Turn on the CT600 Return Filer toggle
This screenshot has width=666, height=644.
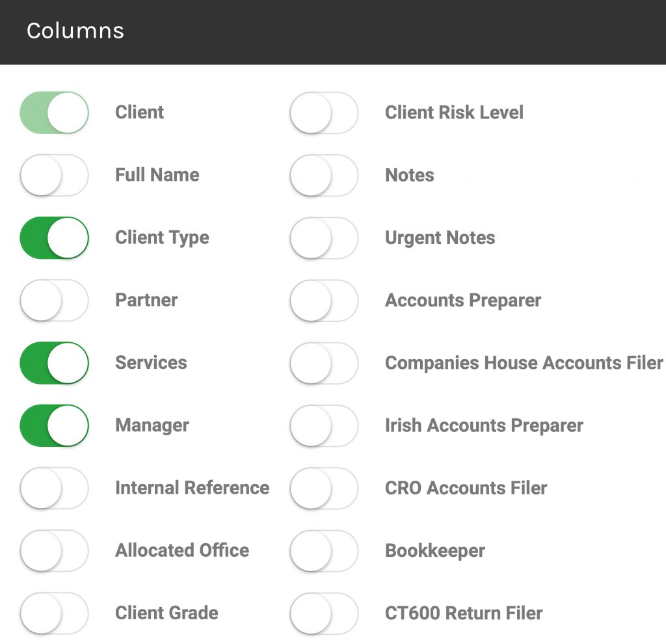324,613
